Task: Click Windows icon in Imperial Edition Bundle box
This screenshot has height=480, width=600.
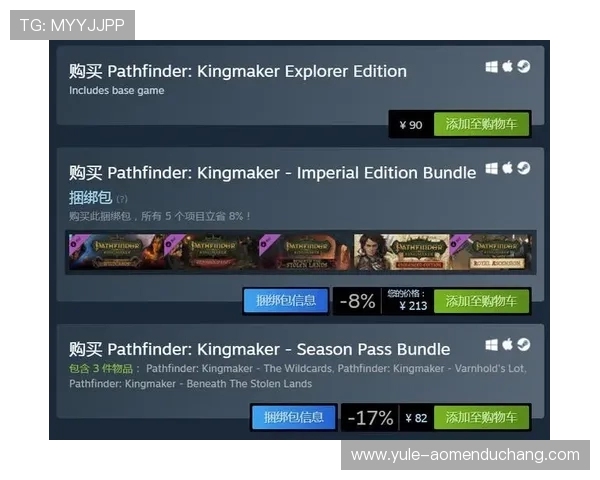Action: [492, 168]
